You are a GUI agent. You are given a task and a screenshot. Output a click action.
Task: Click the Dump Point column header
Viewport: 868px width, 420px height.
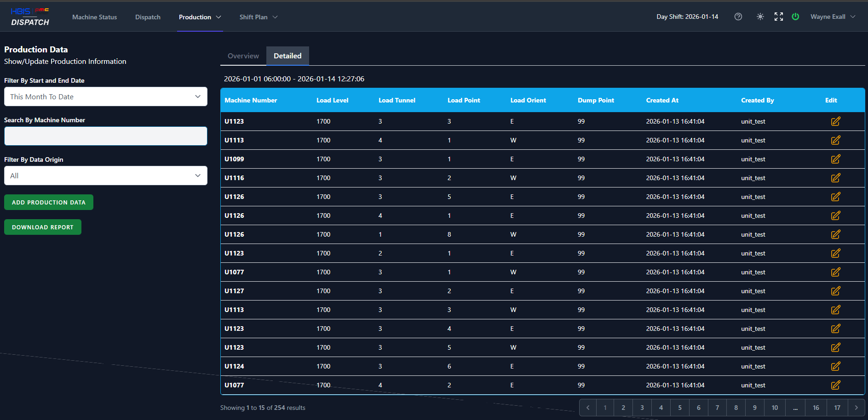click(x=596, y=100)
